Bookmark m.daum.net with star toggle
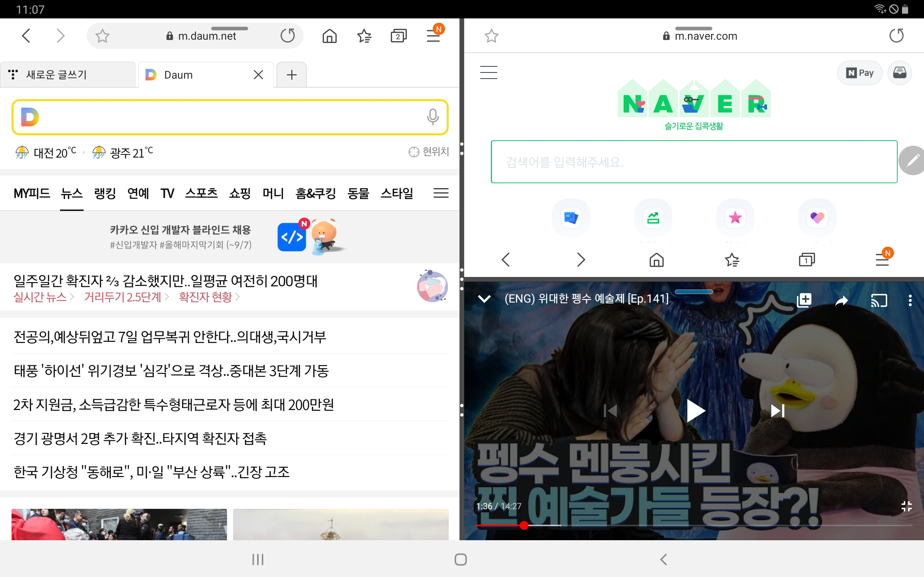The image size is (924, 577). click(x=103, y=36)
